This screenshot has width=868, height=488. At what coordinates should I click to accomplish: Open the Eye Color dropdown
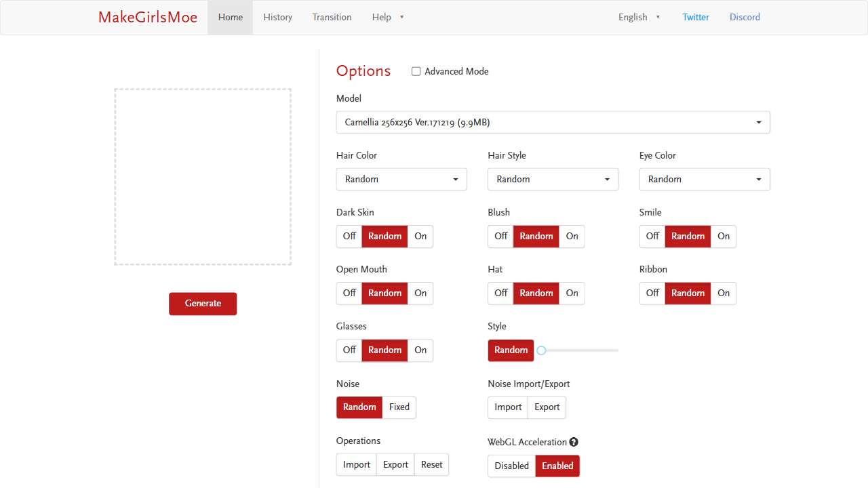click(704, 180)
